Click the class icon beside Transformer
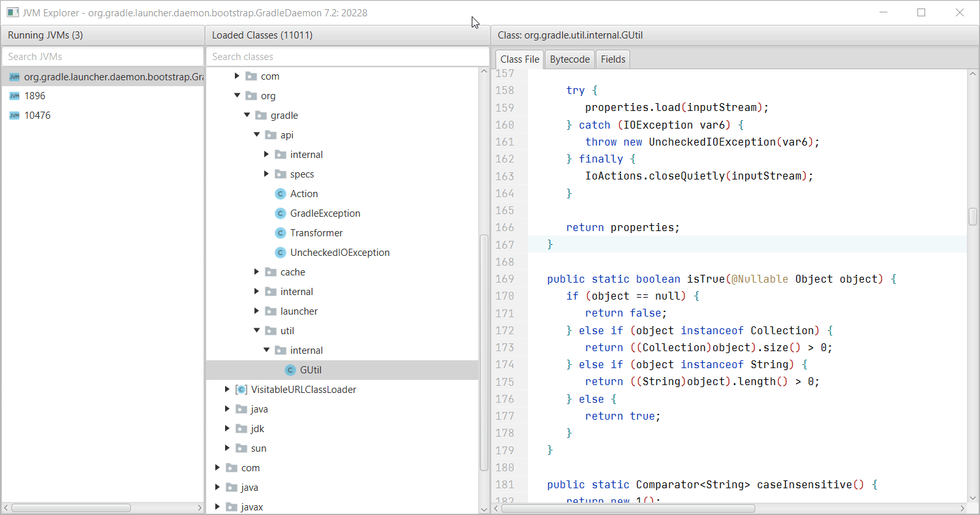Screen dimensions: 980x515 (281, 233)
